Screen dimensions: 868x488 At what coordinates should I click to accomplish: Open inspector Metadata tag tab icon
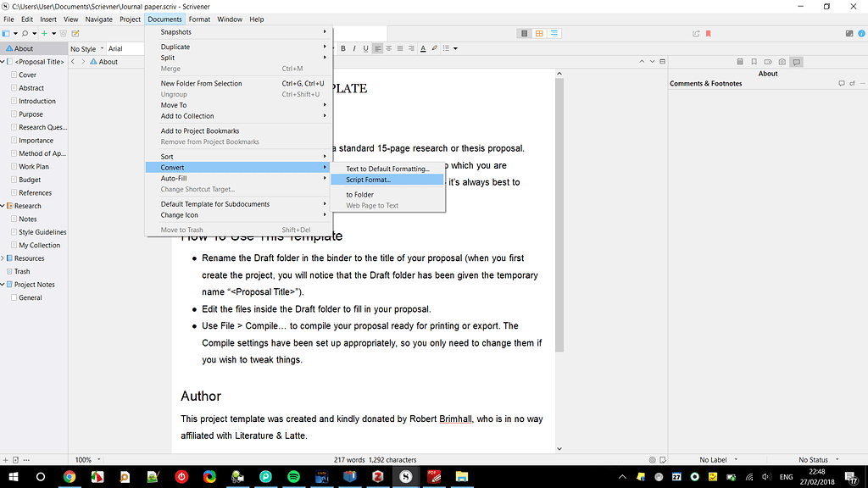tap(768, 62)
